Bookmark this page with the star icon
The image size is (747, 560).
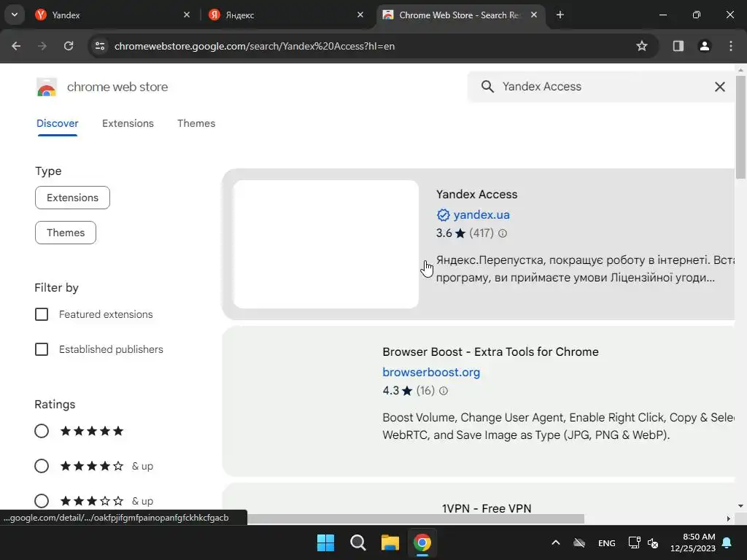[642, 46]
